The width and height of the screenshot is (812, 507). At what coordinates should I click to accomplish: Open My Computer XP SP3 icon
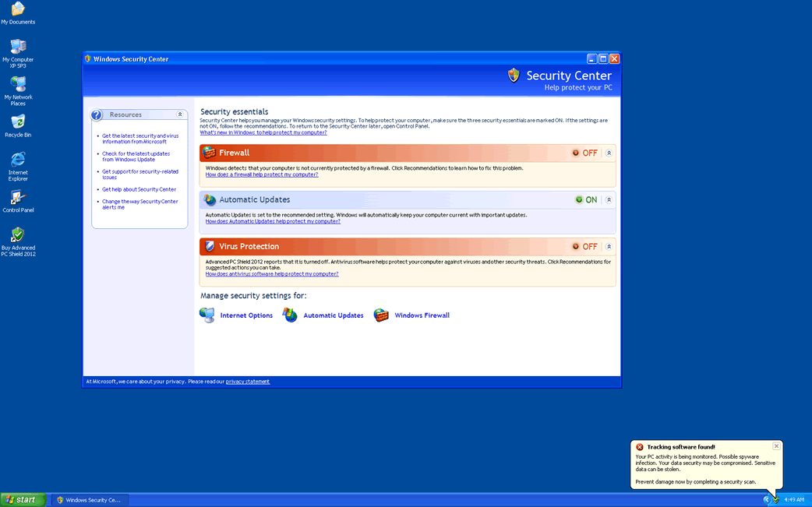[17, 48]
